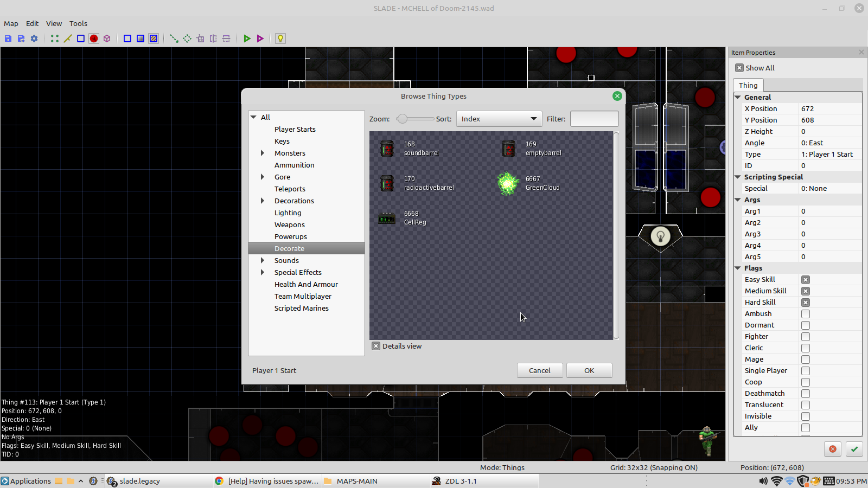
Task: Select the emptybarrel thing thumbnail
Action: point(509,149)
